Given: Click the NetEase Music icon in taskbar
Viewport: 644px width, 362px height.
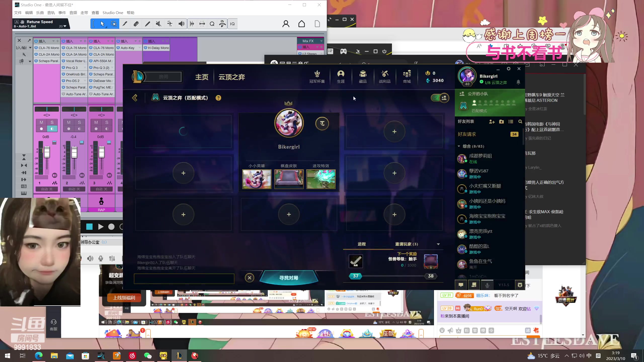Looking at the screenshot, I should (x=132, y=355).
